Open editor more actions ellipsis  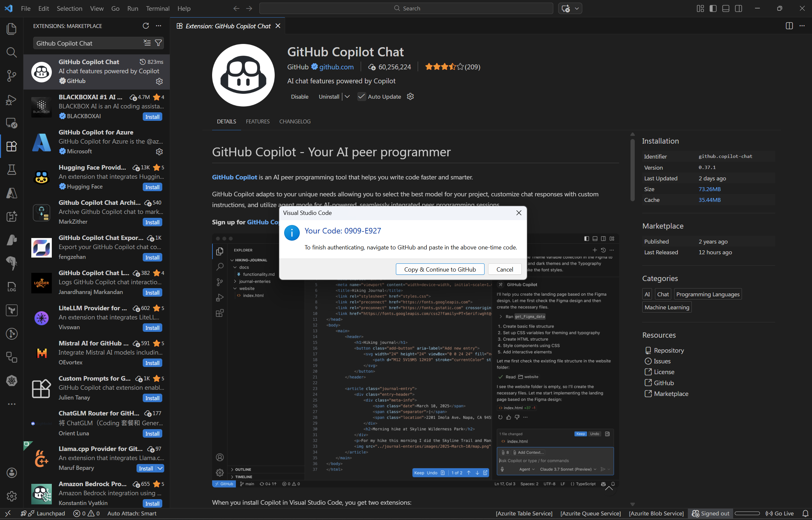tap(802, 26)
